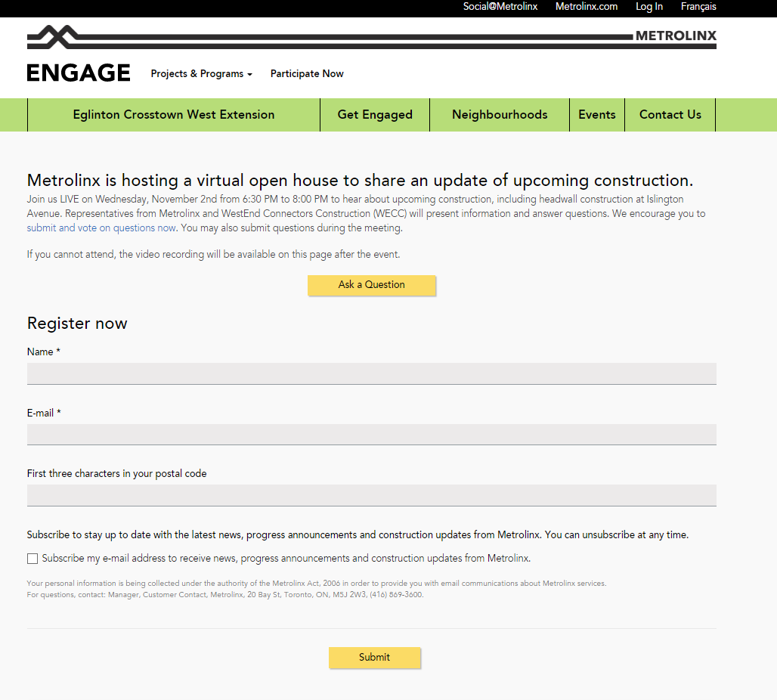This screenshot has width=777, height=700.
Task: Open the Social@Metrolinx link
Action: coord(500,7)
